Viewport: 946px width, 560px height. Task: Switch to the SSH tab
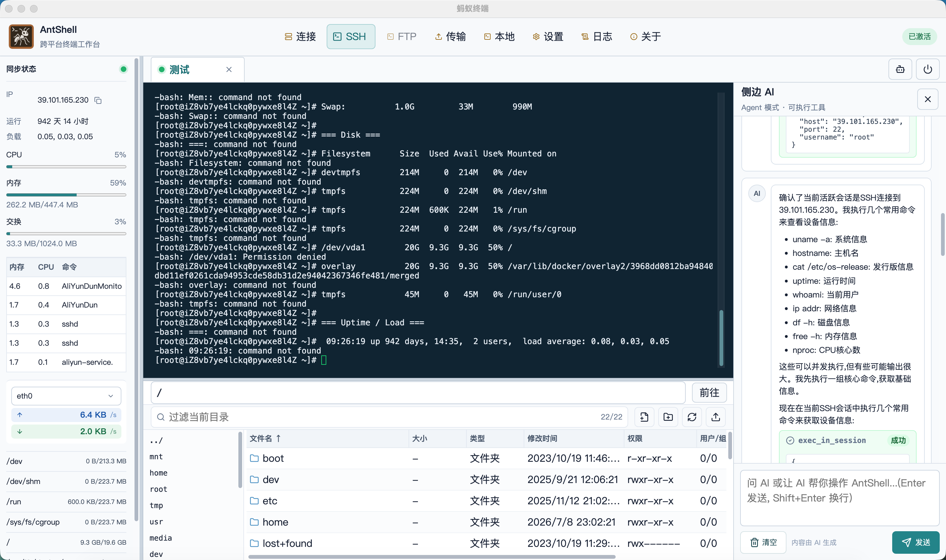(351, 37)
